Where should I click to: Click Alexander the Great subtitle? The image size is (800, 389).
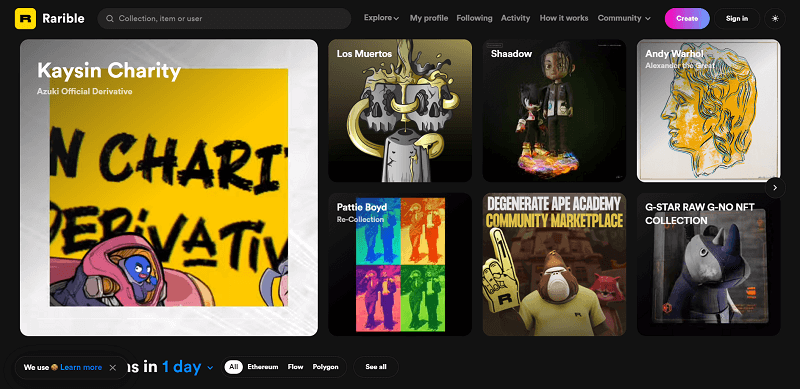click(681, 66)
